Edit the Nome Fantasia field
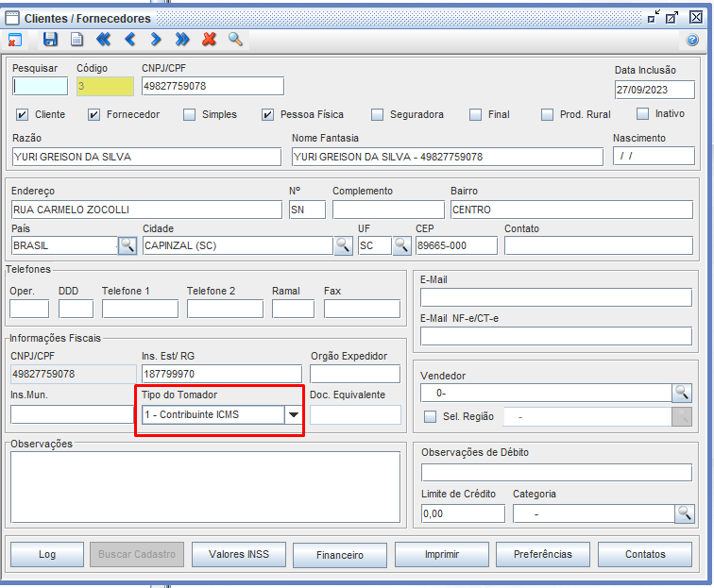 [x=448, y=157]
